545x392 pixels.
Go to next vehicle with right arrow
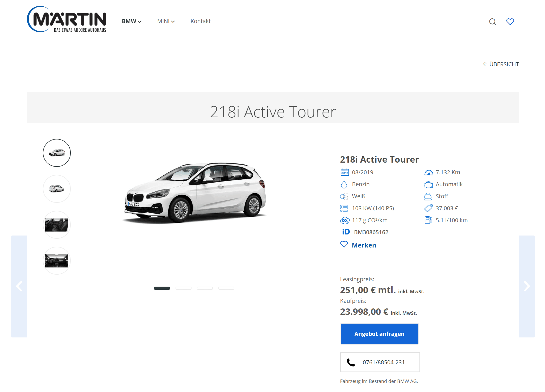[527, 286]
